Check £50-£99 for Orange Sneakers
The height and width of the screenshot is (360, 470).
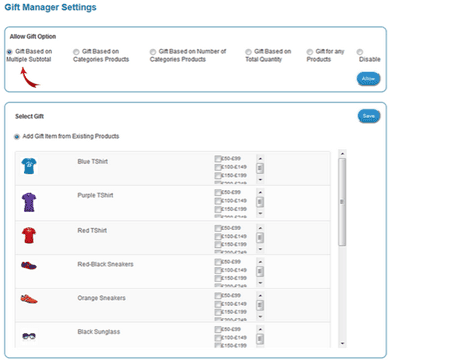pyautogui.click(x=218, y=296)
